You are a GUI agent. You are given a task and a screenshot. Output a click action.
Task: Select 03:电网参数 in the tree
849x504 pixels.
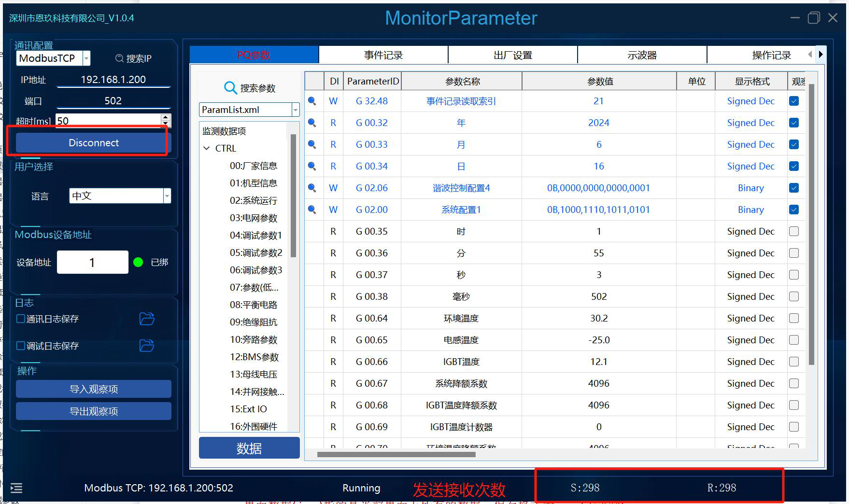pyautogui.click(x=254, y=218)
